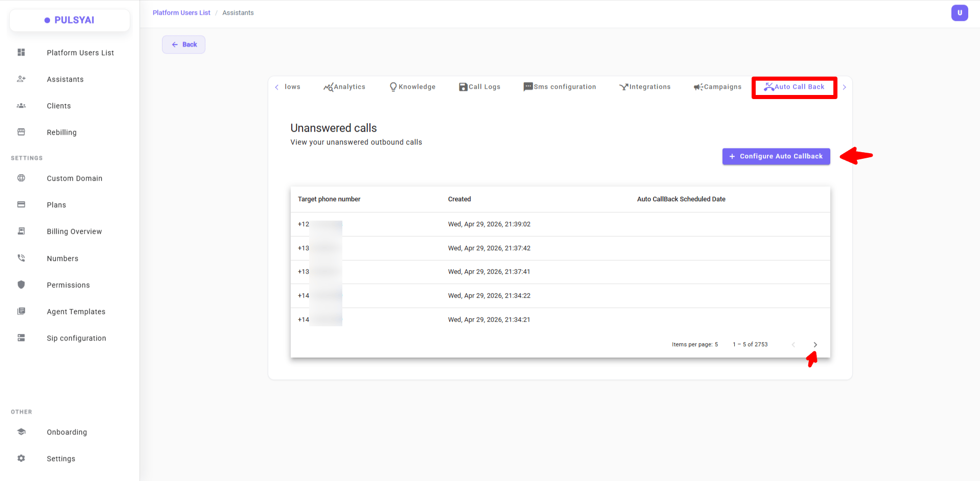Select row created at 21:34:22
This screenshot has height=481, width=980.
click(x=560, y=296)
